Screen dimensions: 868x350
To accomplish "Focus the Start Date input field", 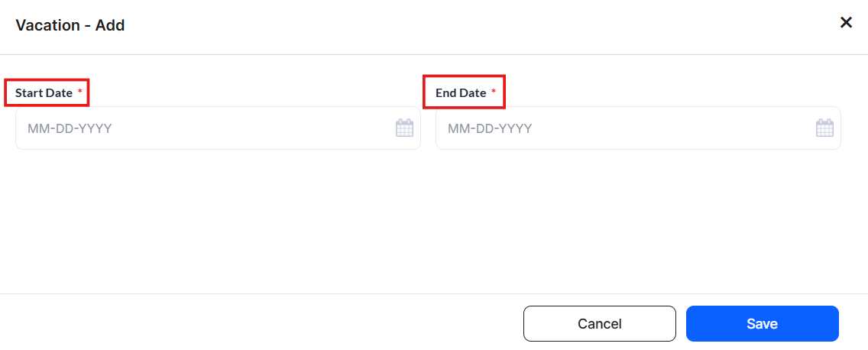I will [x=218, y=128].
